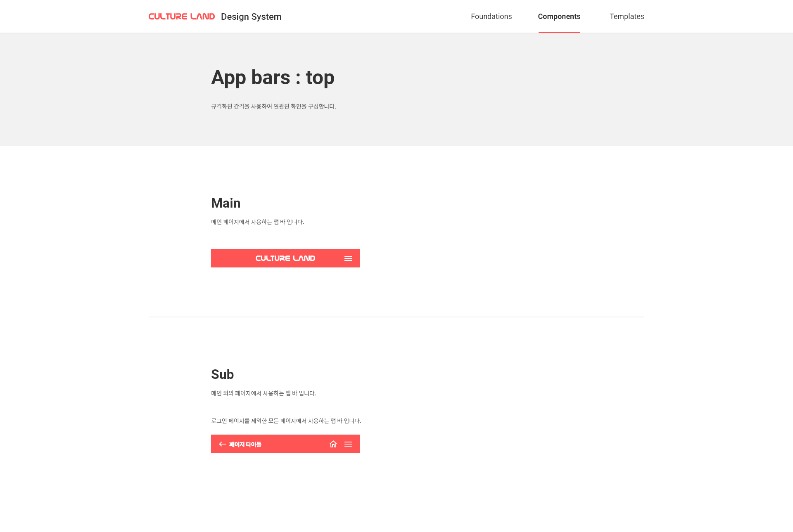
Task: Toggle the red active underline on Components
Action: click(x=559, y=16)
